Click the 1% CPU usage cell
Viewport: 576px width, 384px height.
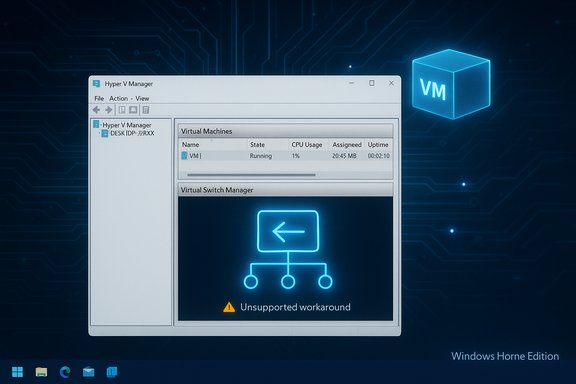pos(296,156)
